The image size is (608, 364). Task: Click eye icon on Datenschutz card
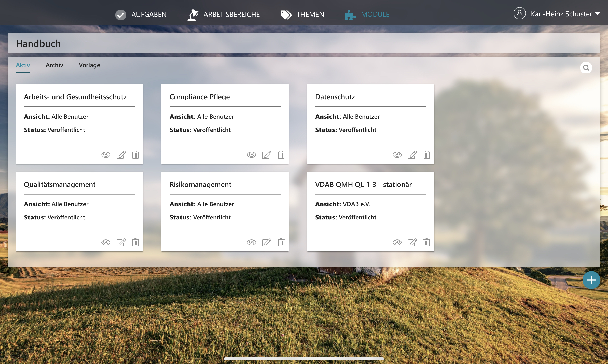(x=397, y=155)
